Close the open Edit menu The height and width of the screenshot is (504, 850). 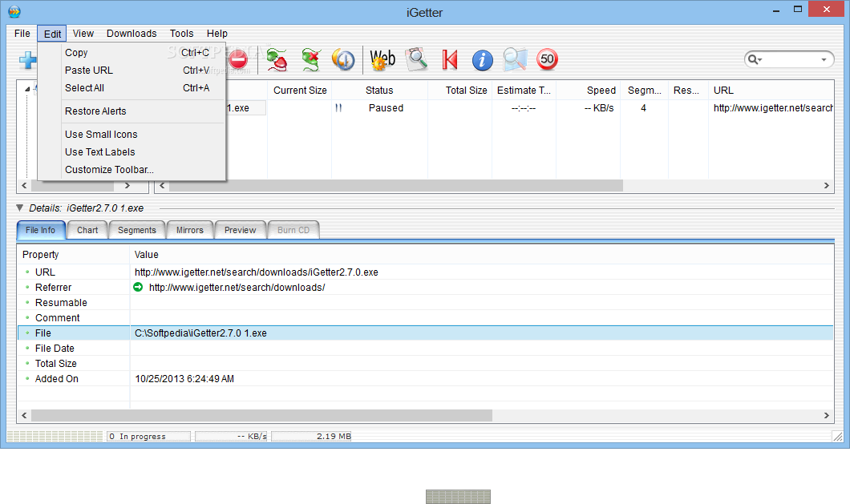(52, 34)
